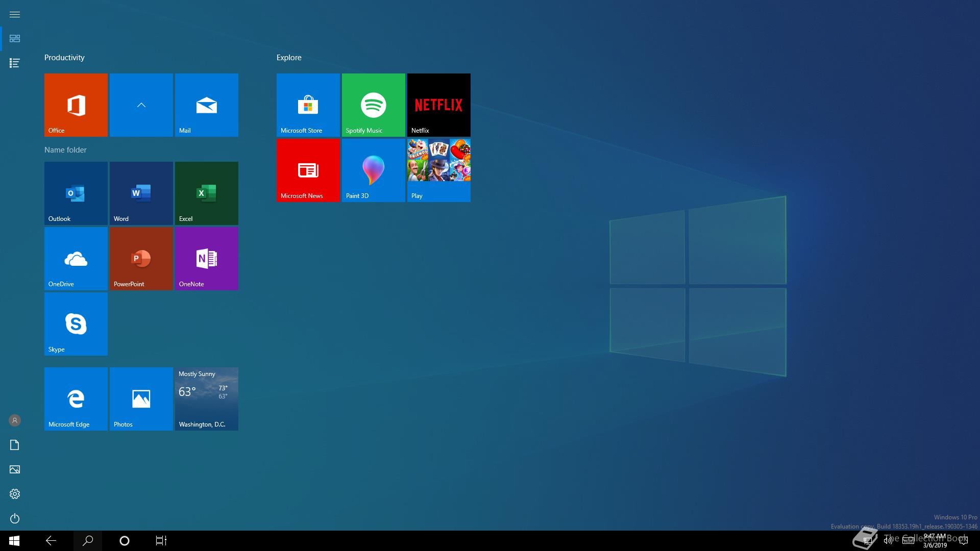Switch to All apps list view
This screenshot has width=980, height=551.
(x=15, y=63)
